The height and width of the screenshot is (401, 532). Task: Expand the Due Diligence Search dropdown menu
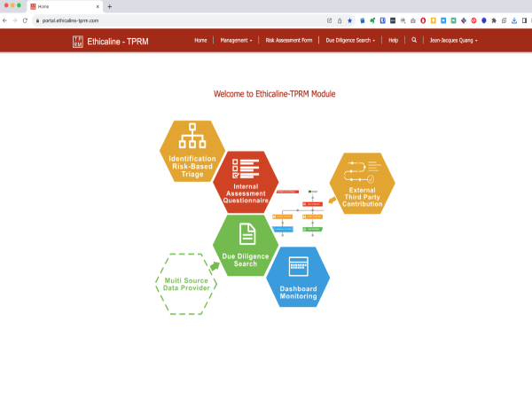click(350, 40)
